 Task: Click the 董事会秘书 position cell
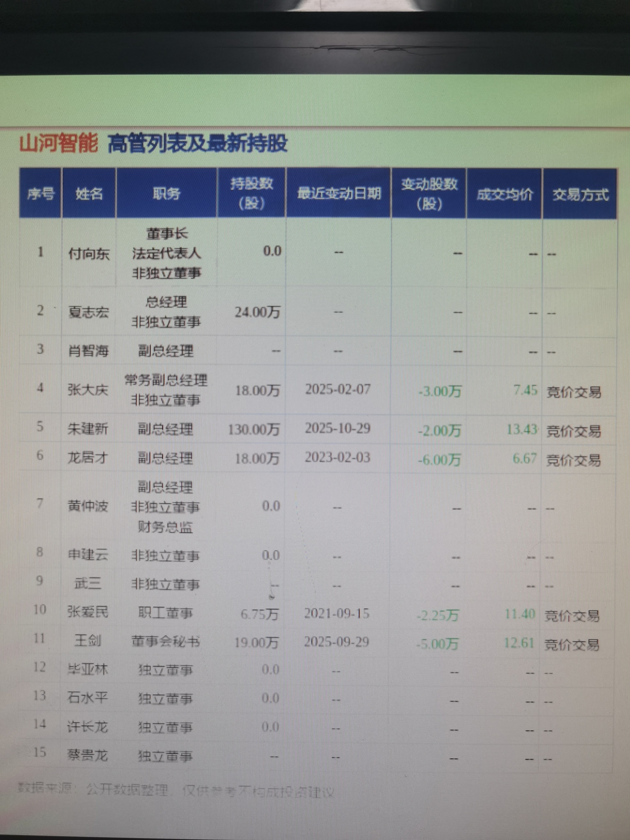point(166,641)
